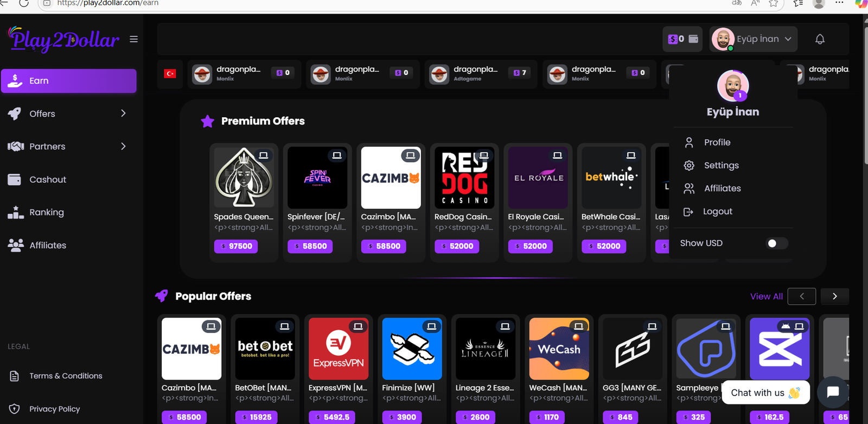Click the Partners handshake icon
The image size is (868, 424).
(16, 147)
